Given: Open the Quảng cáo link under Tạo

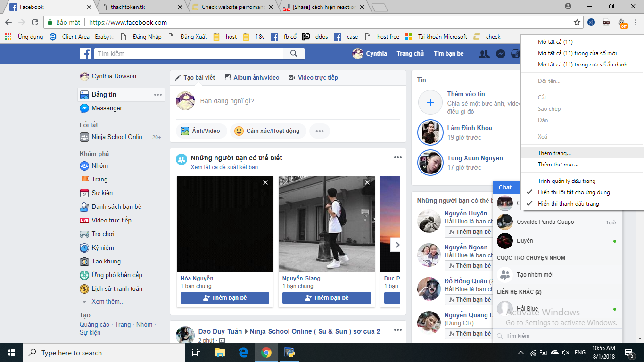Looking at the screenshot, I should (94, 324).
